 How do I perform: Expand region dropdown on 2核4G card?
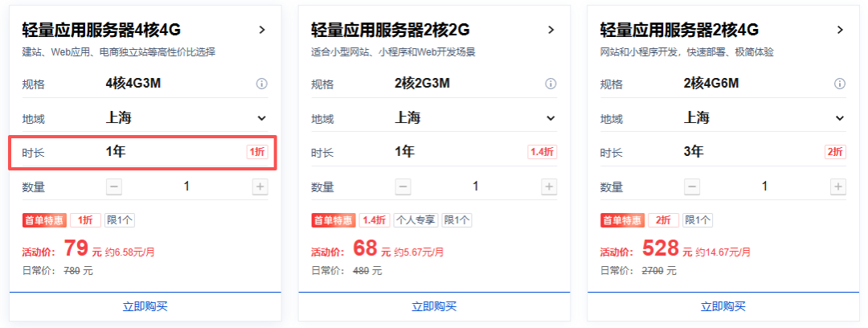coord(840,118)
